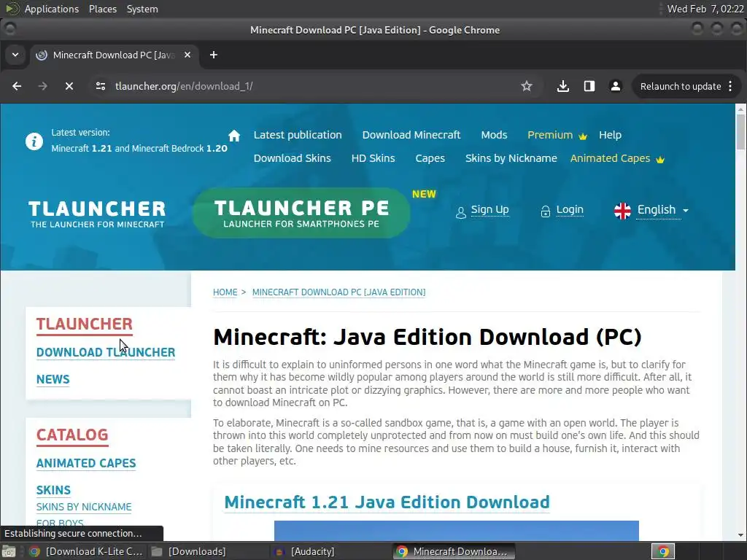Click Chrome icon in bottom right tray
This screenshot has height=560, width=747.
(x=663, y=551)
